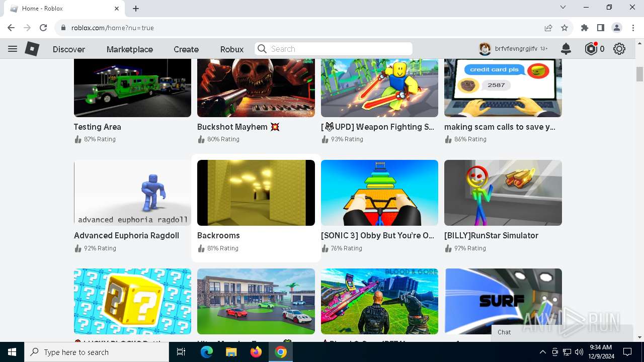Open the taskbar clock and date

point(601,352)
